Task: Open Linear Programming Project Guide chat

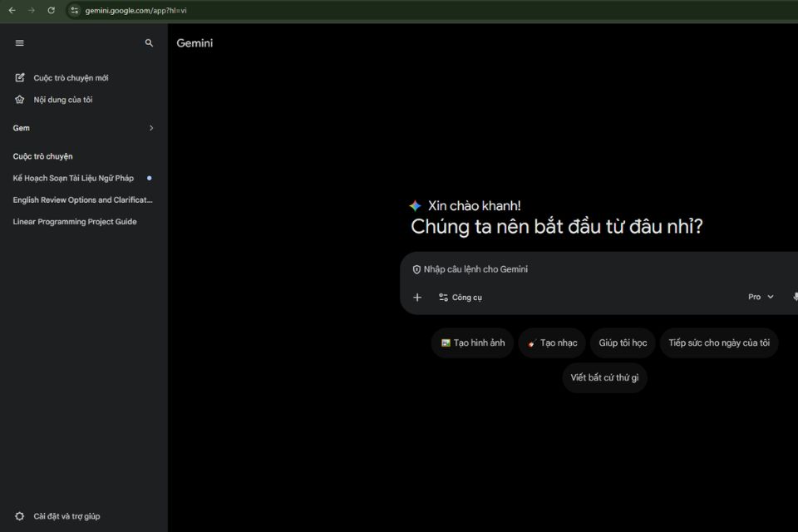Action: click(x=75, y=222)
